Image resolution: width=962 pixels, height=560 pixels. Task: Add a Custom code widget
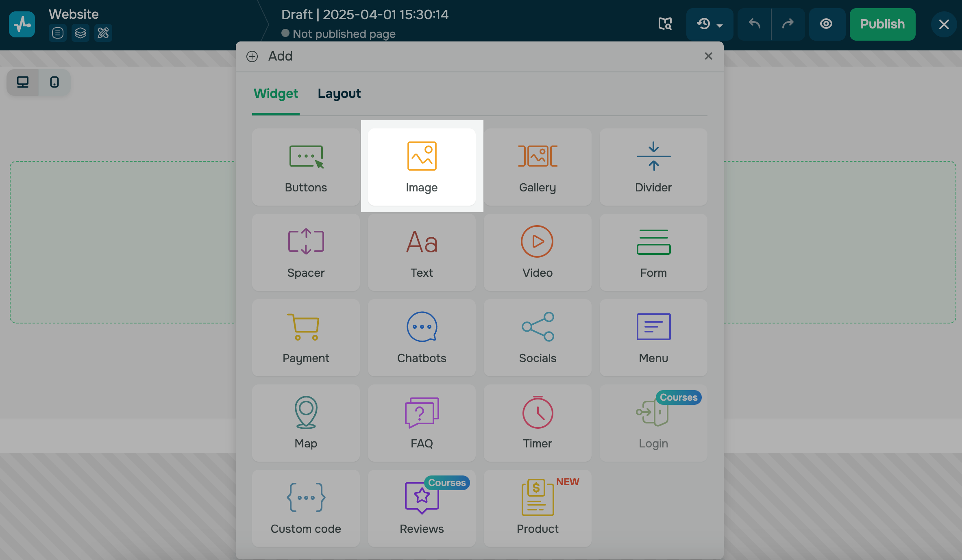(x=306, y=508)
